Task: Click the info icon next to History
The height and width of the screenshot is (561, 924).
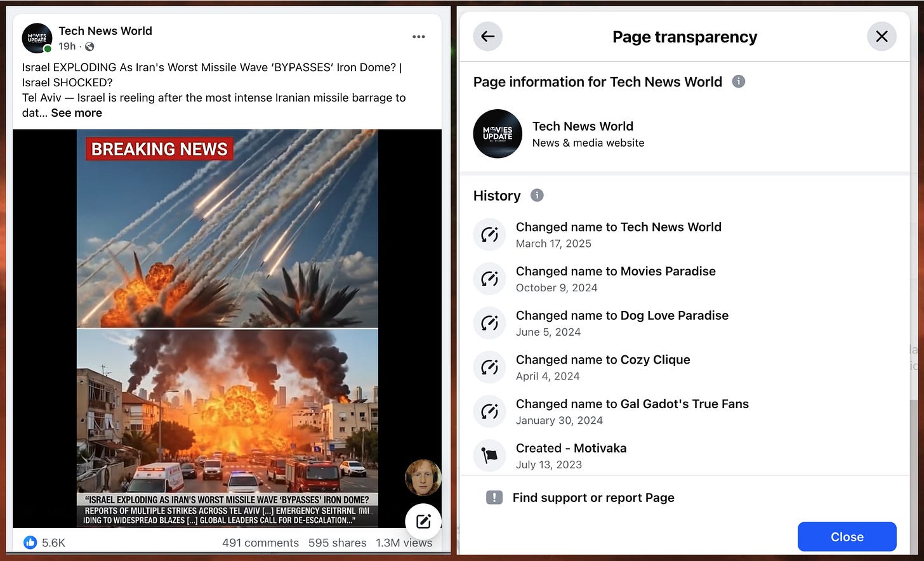Action: click(x=536, y=195)
